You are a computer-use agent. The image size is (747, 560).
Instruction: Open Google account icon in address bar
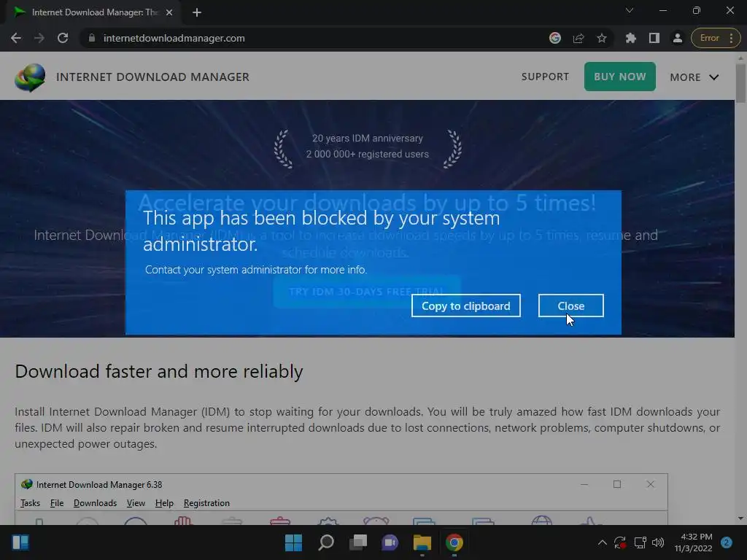555,38
